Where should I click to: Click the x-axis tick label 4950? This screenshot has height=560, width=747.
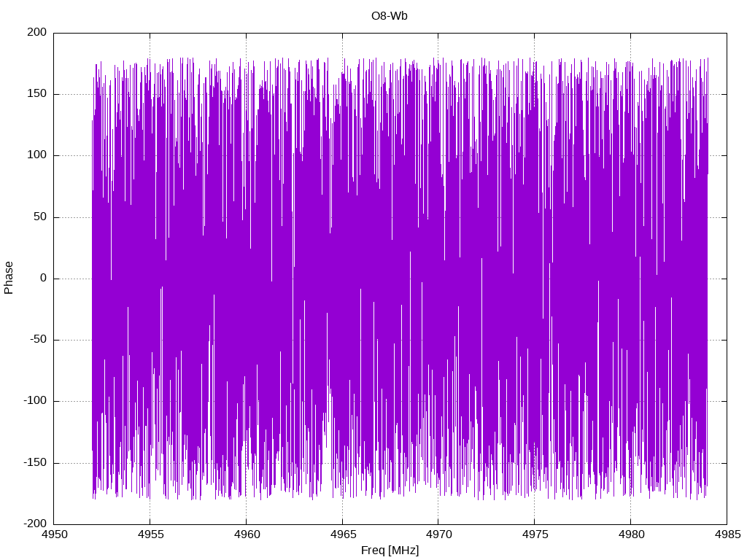click(55, 534)
